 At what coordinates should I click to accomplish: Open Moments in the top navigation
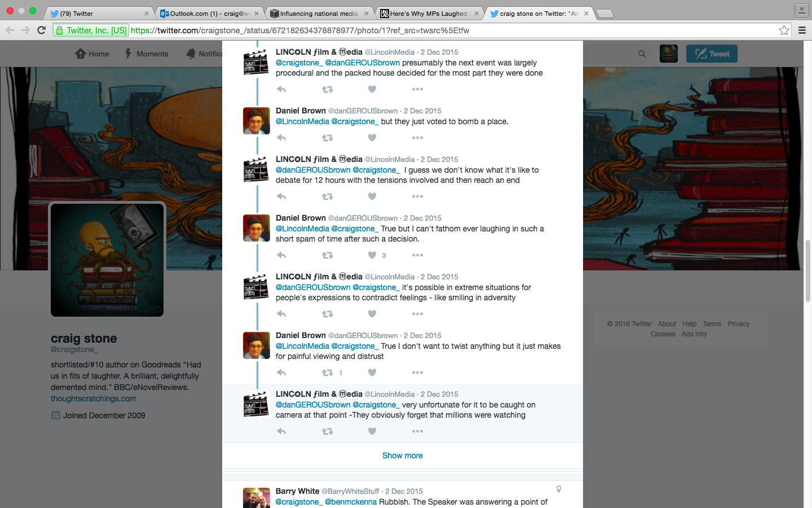(x=147, y=54)
